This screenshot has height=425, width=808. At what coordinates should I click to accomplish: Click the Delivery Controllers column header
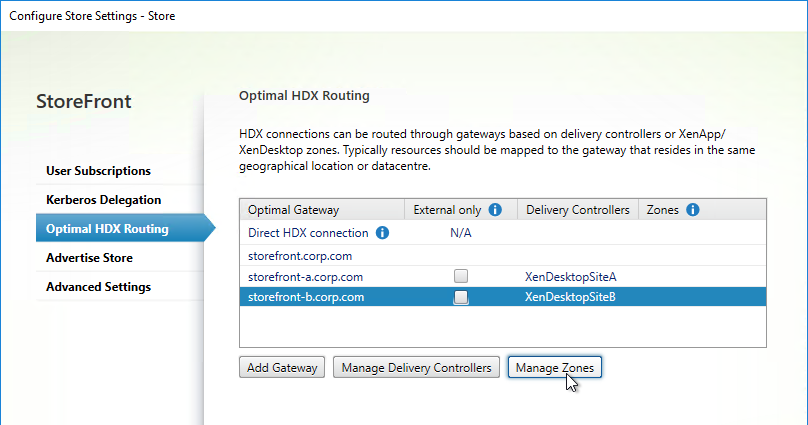(578, 210)
